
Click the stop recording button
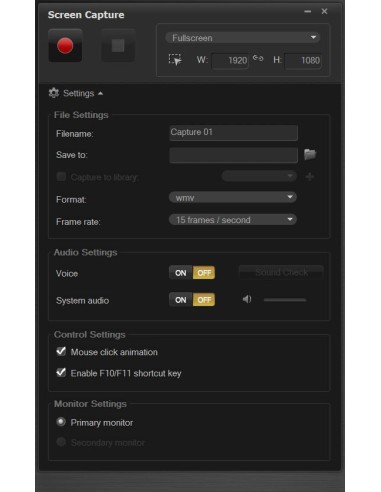118,45
